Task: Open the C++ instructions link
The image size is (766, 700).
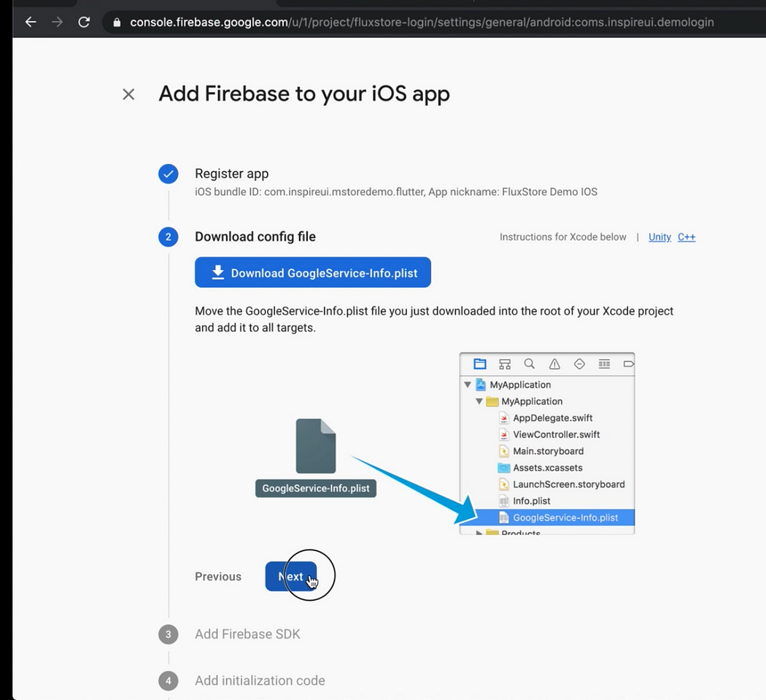Action: pyautogui.click(x=686, y=237)
